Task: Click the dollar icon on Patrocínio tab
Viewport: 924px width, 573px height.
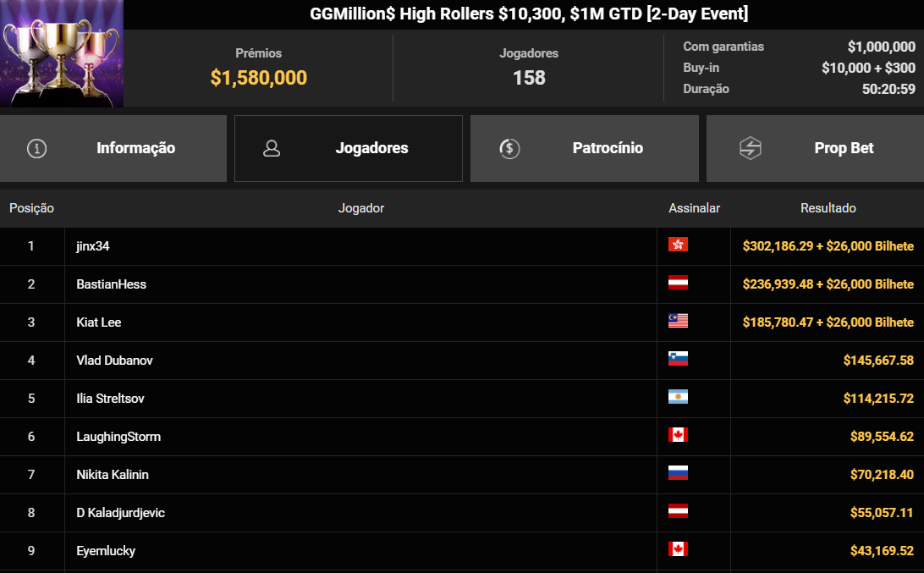Action: (509, 149)
